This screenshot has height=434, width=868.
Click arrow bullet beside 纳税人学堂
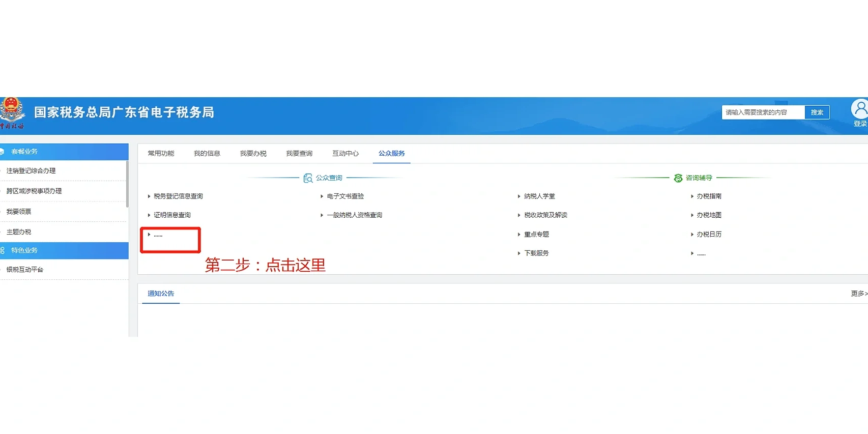pos(519,196)
